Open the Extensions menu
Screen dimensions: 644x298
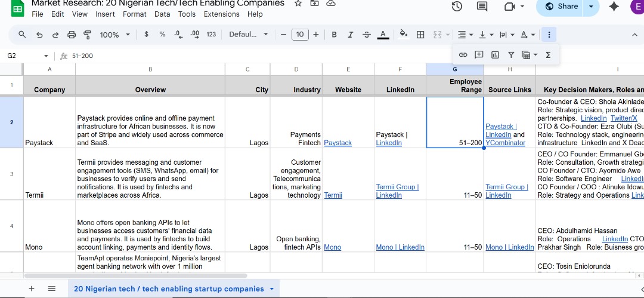pyautogui.click(x=221, y=14)
